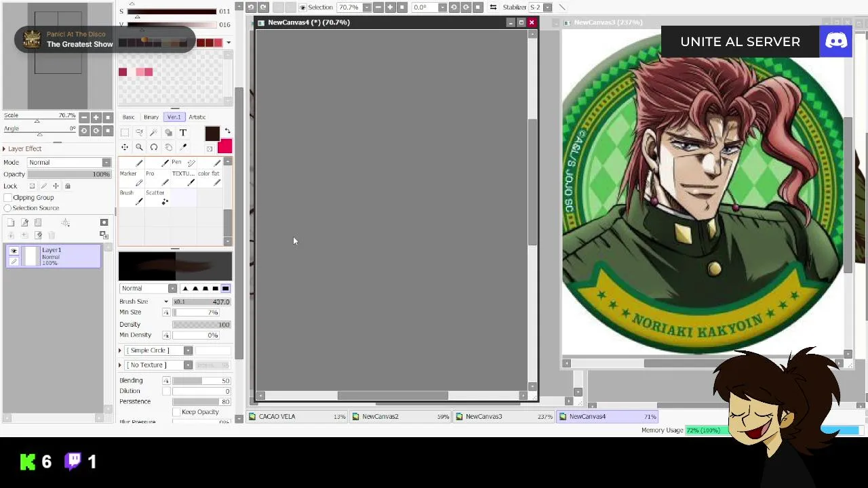
Task: Select the Scatter brush preset
Action: (157, 197)
